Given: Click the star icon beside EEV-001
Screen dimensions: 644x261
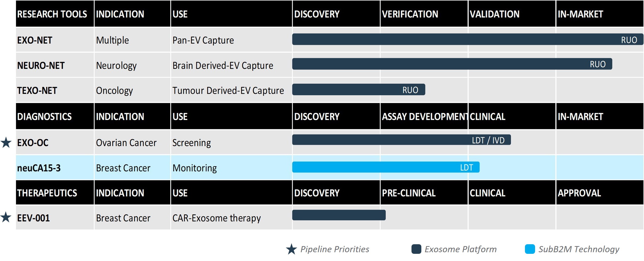Looking at the screenshot, I should coord(6,217).
